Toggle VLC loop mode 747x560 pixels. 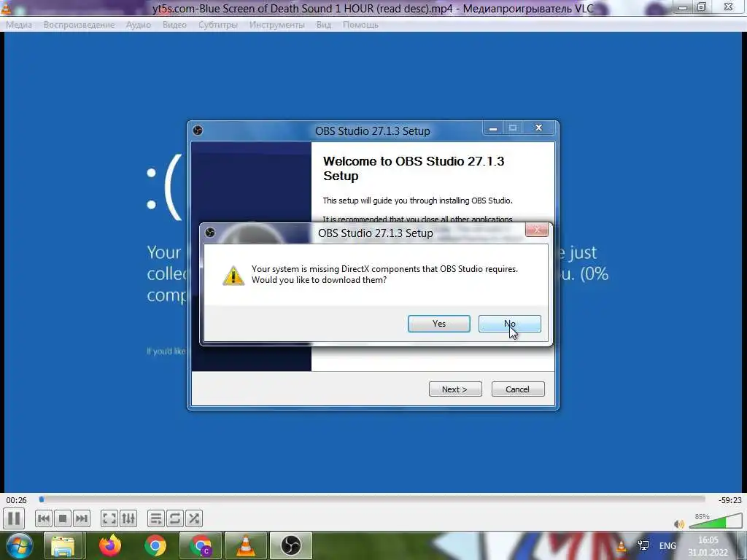(175, 518)
